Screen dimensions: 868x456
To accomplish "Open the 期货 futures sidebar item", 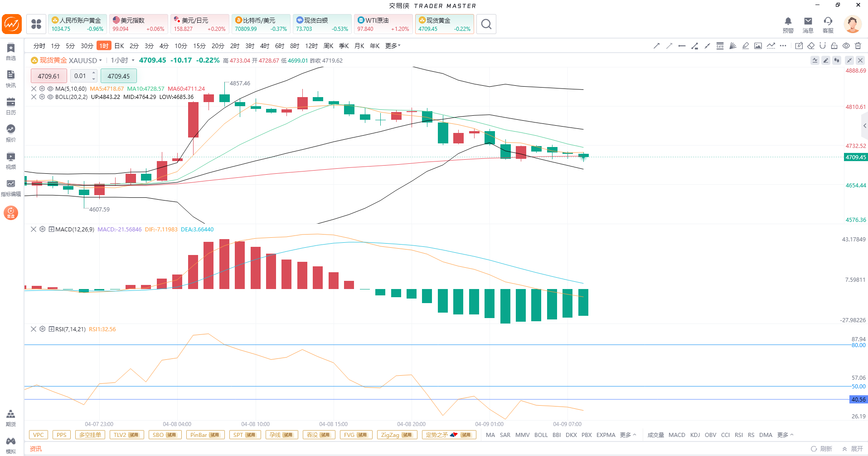I will (11, 418).
